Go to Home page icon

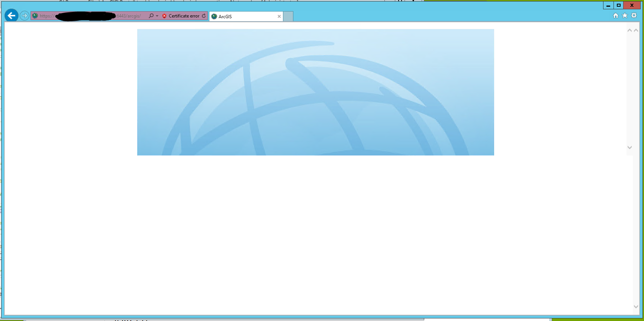(616, 15)
